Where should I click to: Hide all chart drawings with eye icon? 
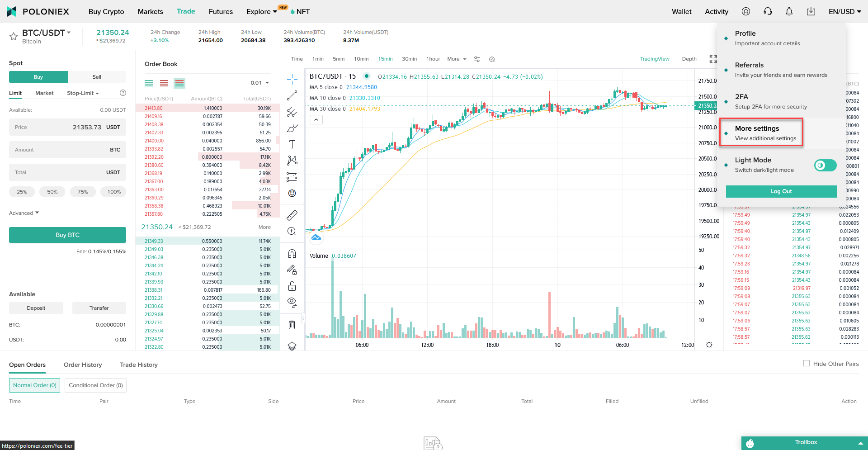[x=292, y=302]
